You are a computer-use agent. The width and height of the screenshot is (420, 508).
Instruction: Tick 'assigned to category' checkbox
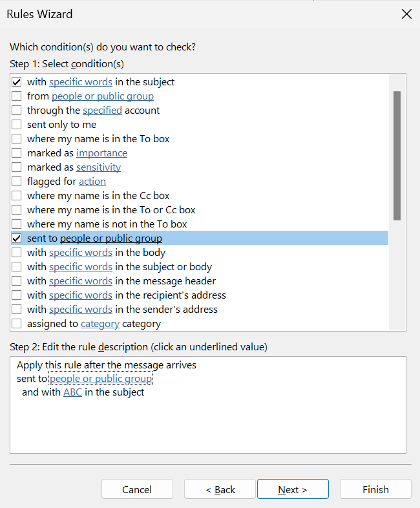pyautogui.click(x=17, y=324)
